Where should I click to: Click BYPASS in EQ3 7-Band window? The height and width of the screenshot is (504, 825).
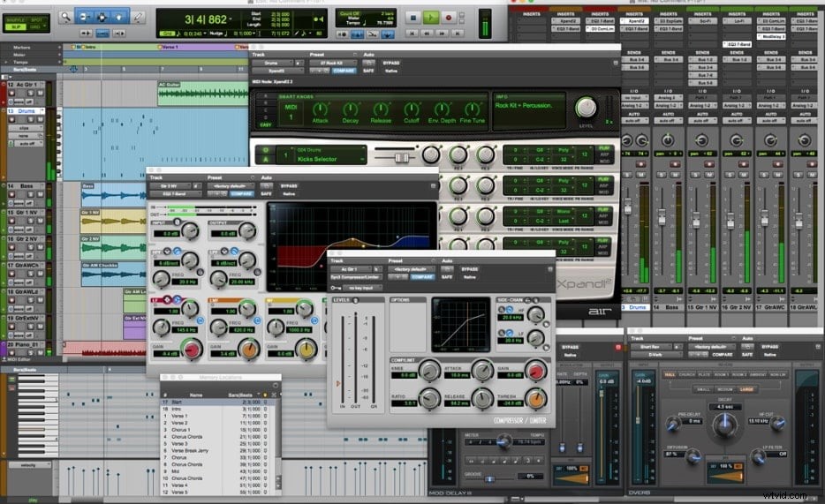click(x=288, y=186)
